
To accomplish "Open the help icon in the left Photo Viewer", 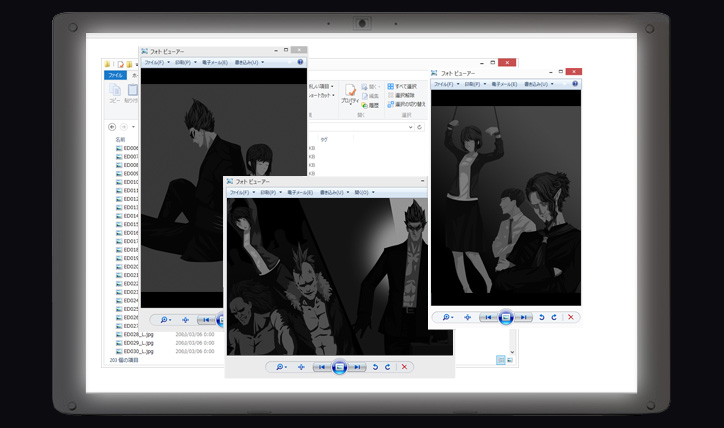I will pos(300,62).
